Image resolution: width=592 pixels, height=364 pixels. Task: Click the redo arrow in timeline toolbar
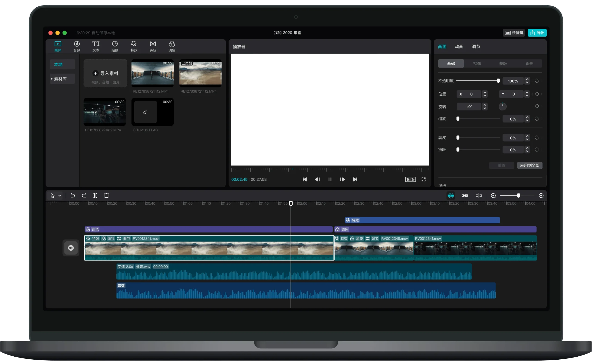click(84, 195)
